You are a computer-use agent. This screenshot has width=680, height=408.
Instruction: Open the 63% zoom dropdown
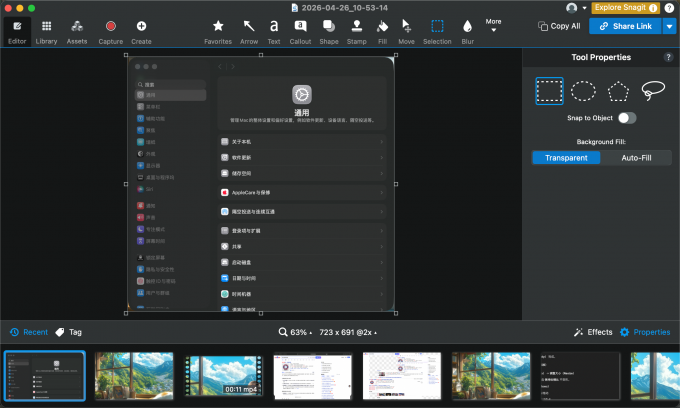[295, 332]
